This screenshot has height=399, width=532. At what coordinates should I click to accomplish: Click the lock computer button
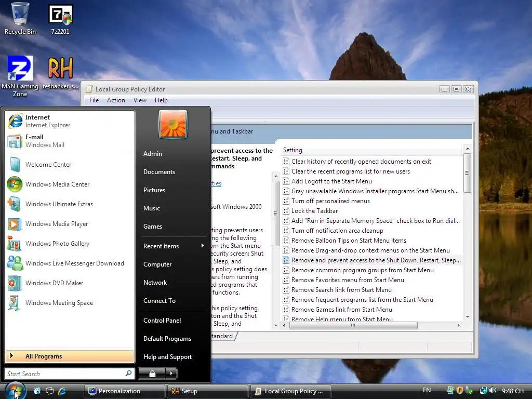tap(152, 374)
